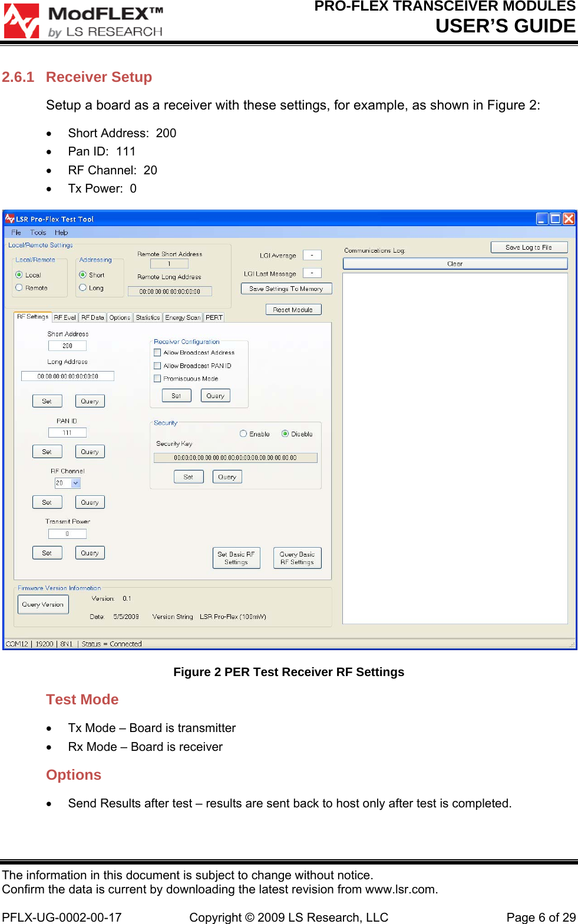This screenshot has width=578, height=924.
Task: Click Set in Receiver Configuration
Action: click(x=177, y=396)
